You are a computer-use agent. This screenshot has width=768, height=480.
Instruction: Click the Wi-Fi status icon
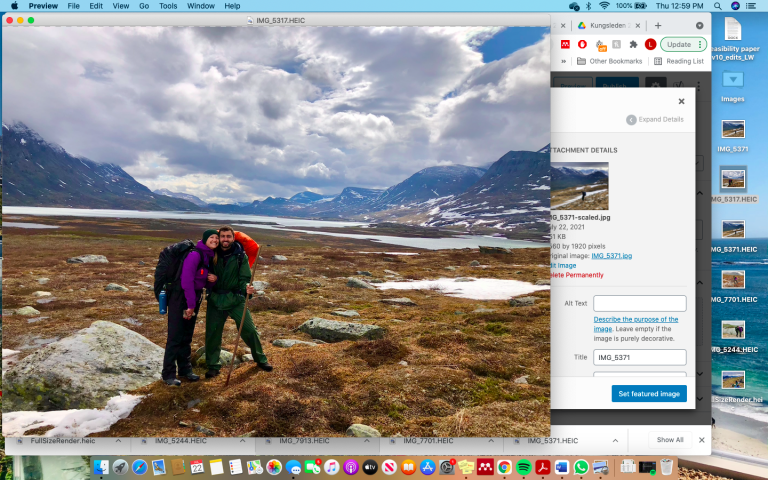tap(604, 6)
